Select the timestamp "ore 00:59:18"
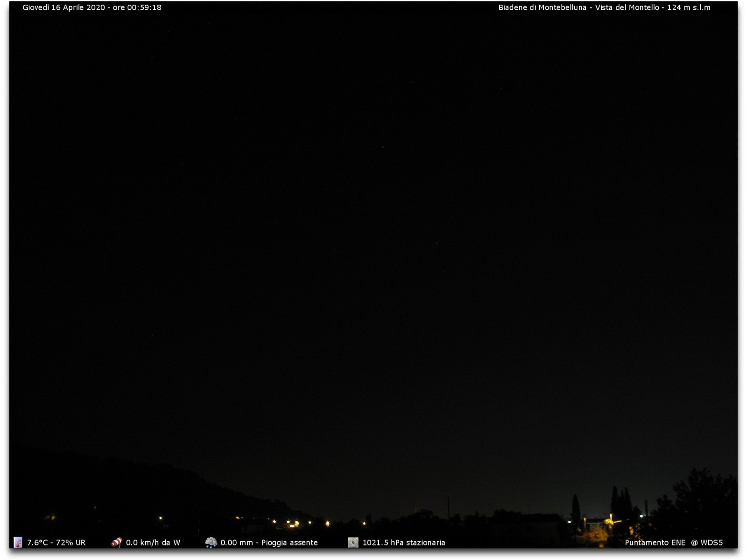Image resolution: width=747 pixels, height=560 pixels. point(137,7)
